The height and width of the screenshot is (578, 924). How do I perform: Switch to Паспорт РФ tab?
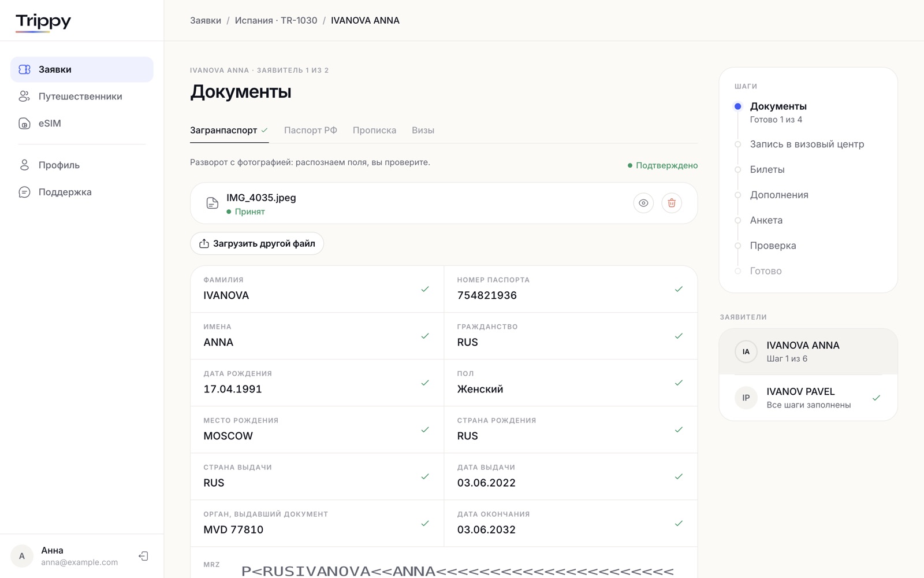tap(311, 131)
